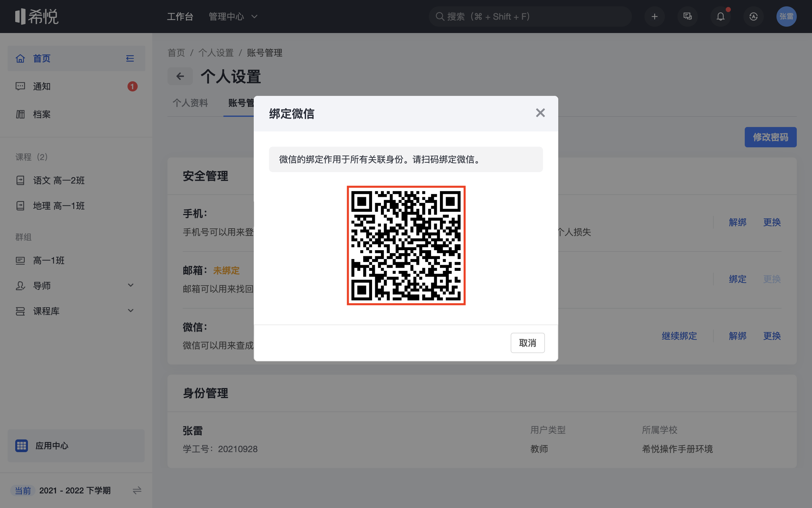Expand the 管理中心 dropdown
Screen dimensions: 812x508
point(233,17)
